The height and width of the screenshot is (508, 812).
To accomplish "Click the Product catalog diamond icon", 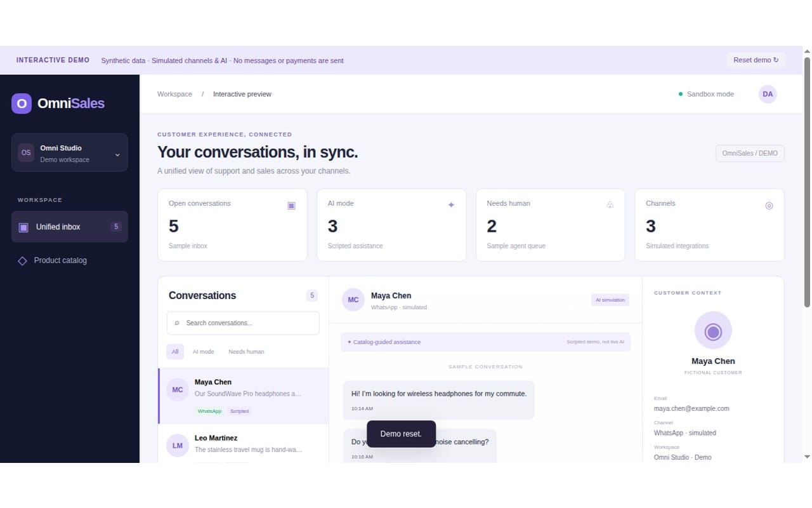I will coord(22,261).
